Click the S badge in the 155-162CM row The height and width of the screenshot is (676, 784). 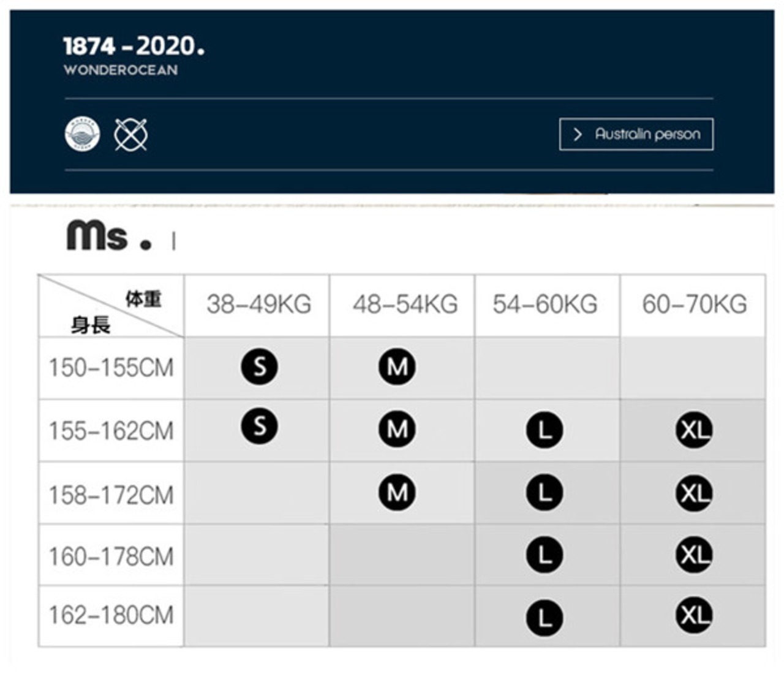260,425
